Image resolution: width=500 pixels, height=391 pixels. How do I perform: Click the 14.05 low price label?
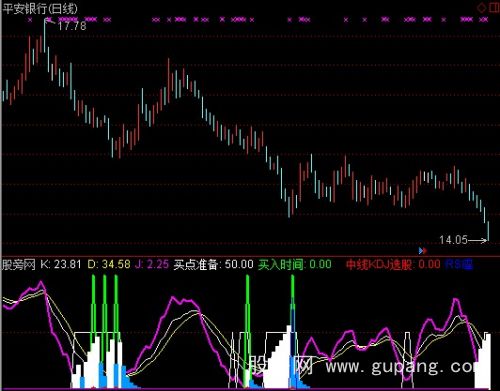[453, 240]
